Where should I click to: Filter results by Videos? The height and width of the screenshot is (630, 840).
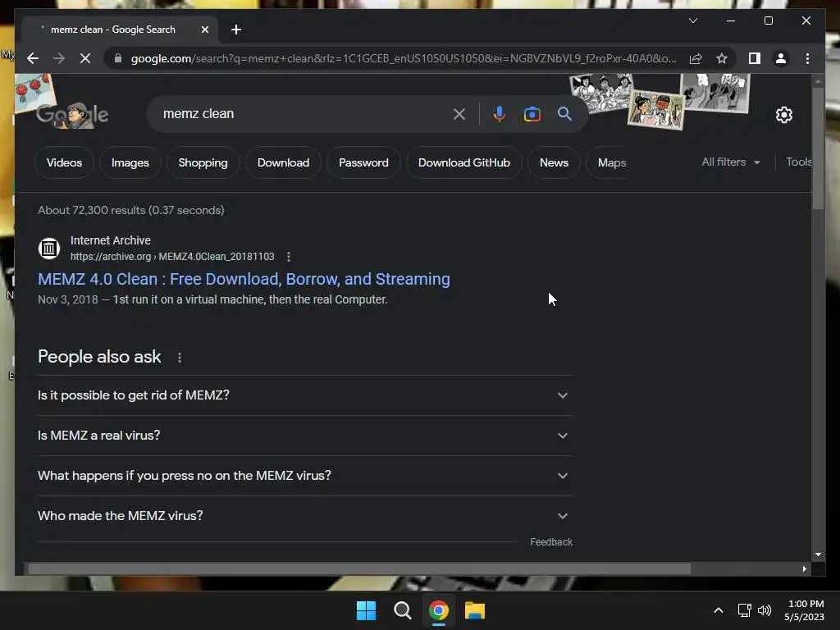pos(64,162)
